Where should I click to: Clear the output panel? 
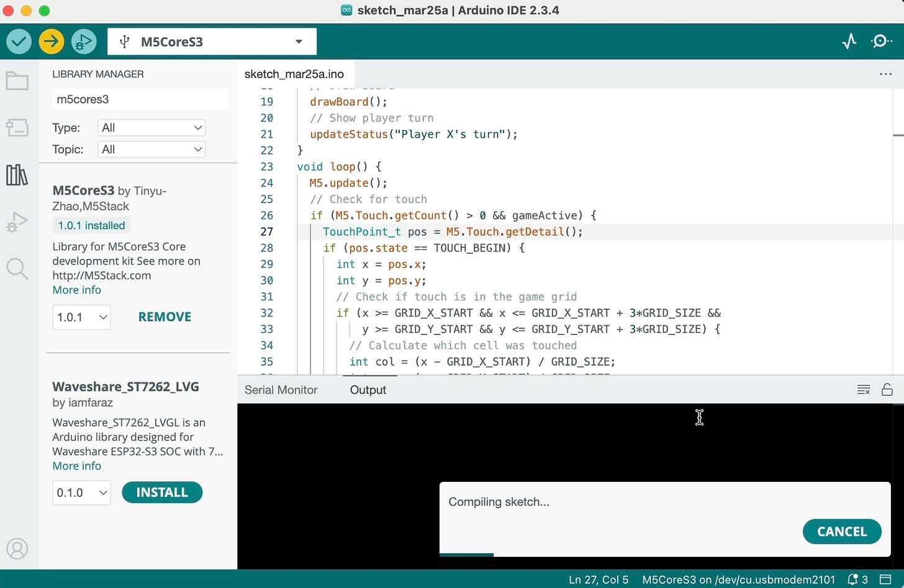pos(863,390)
